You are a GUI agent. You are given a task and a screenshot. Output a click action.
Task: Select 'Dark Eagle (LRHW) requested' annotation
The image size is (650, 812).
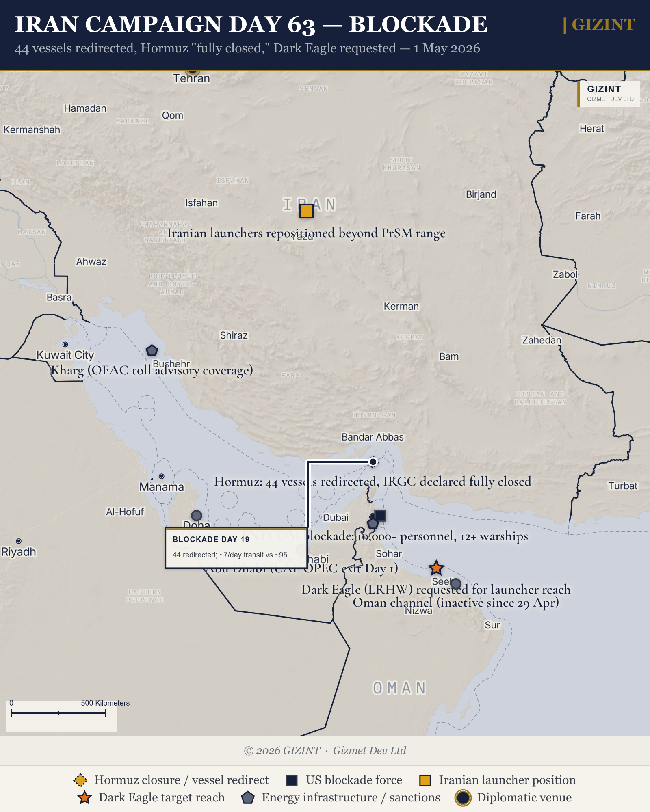coord(436,590)
